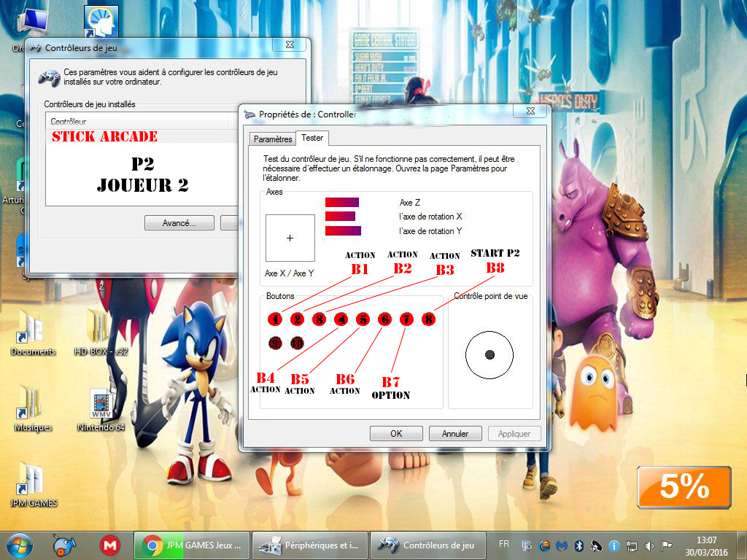
Task: Click the gamepad icon in Contrôleurs de jeu title bar
Action: 36,47
